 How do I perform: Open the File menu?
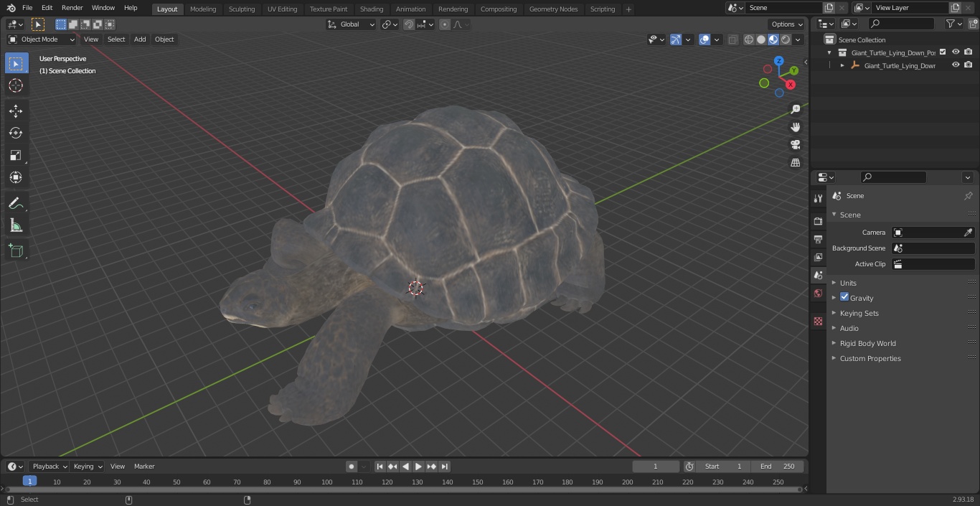tap(27, 8)
